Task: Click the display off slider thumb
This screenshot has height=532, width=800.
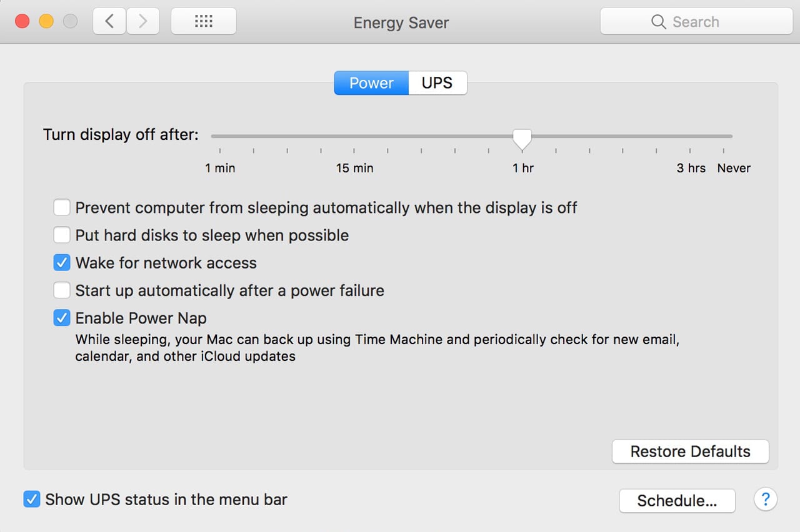Action: point(522,138)
